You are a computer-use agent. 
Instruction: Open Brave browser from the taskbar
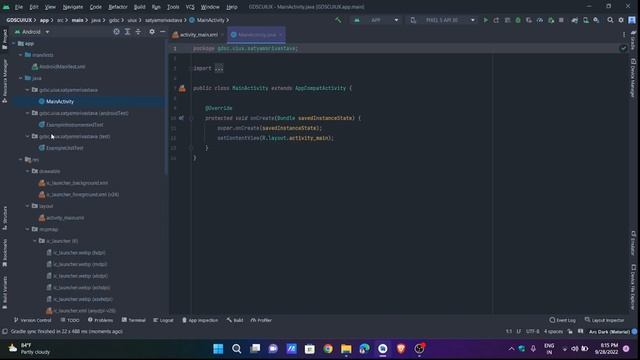[x=401, y=349]
